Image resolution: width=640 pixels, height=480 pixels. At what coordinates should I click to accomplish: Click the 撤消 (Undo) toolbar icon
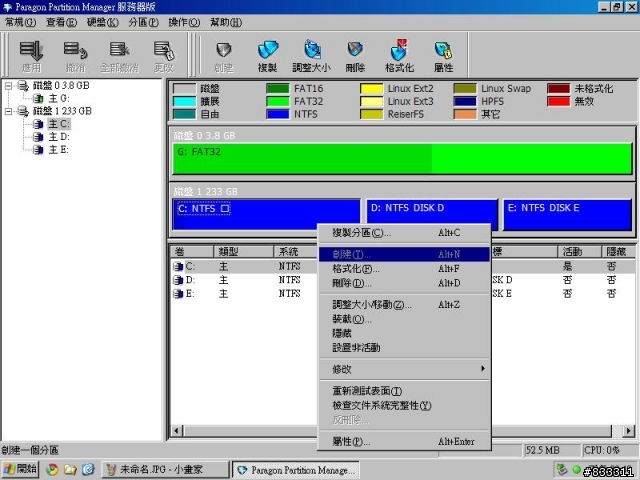coord(76,51)
